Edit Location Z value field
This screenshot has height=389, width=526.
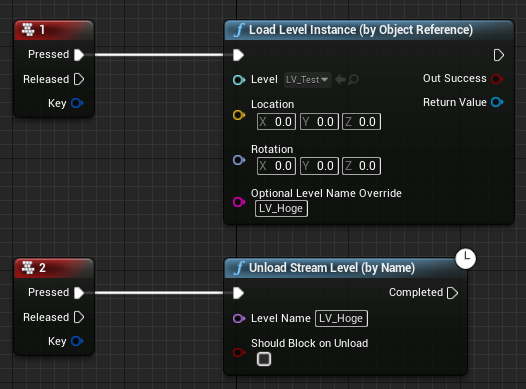point(361,121)
